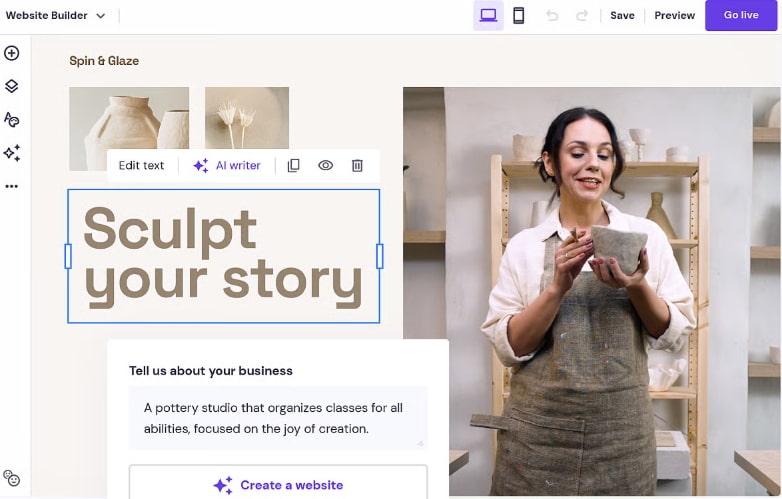Click the Create a website button

[278, 485]
